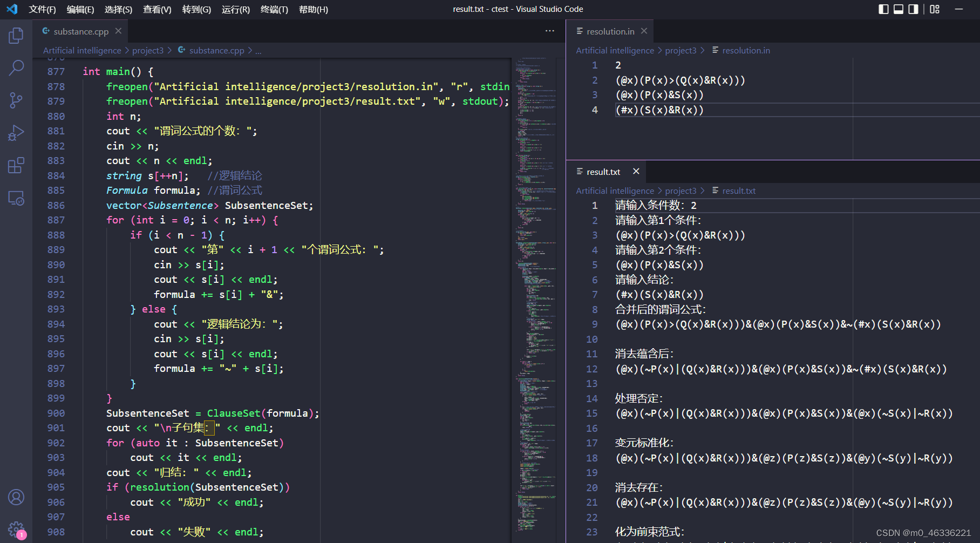Open the 文件(F) menu
Image resolution: width=980 pixels, height=543 pixels.
coord(42,9)
